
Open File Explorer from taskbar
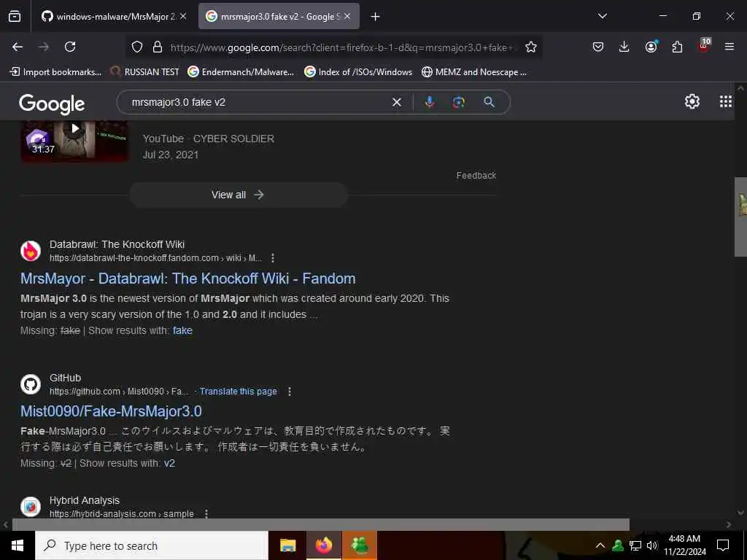[287, 545]
